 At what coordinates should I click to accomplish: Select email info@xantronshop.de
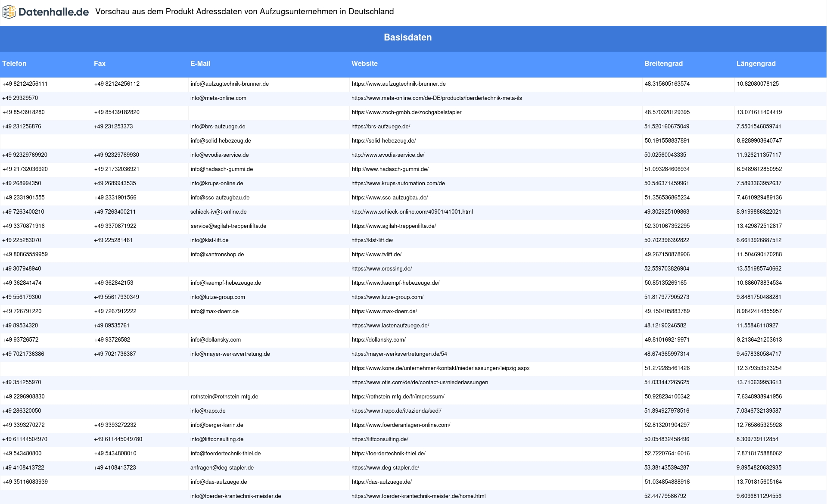tap(218, 255)
